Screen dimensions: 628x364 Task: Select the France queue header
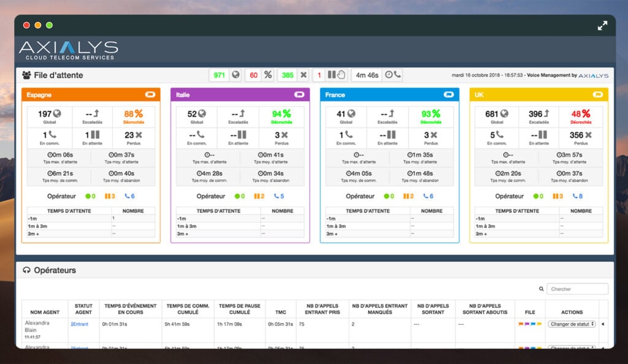pyautogui.click(x=389, y=95)
